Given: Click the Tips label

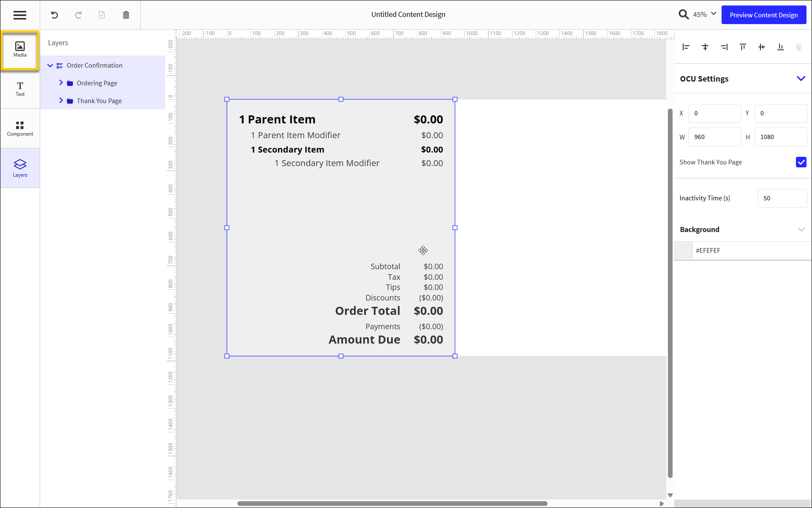Looking at the screenshot, I should [393, 287].
